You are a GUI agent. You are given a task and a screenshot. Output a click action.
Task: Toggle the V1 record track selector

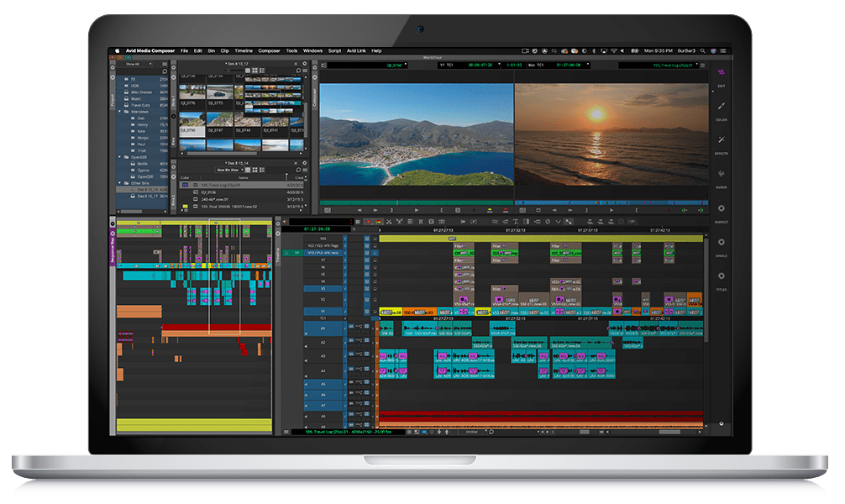tap(323, 311)
